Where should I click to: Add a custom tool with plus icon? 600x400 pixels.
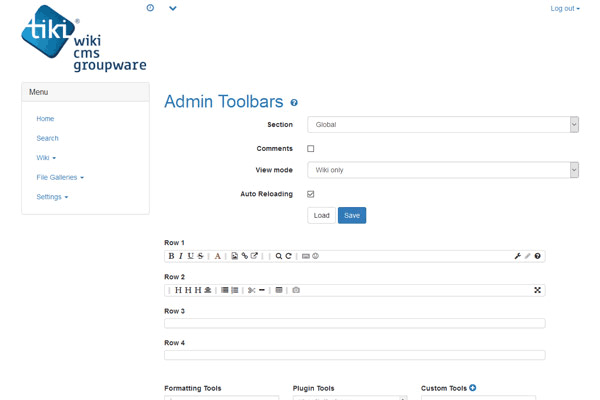click(473, 388)
